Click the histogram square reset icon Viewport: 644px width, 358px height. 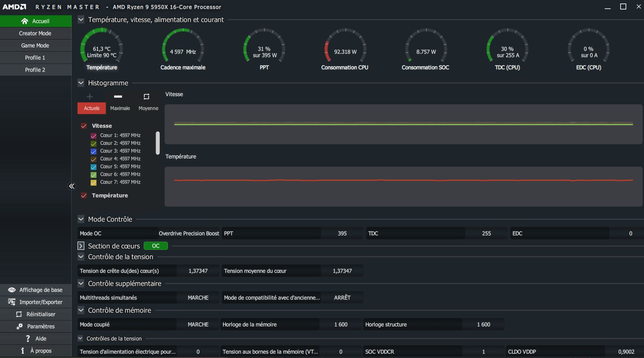tap(146, 96)
